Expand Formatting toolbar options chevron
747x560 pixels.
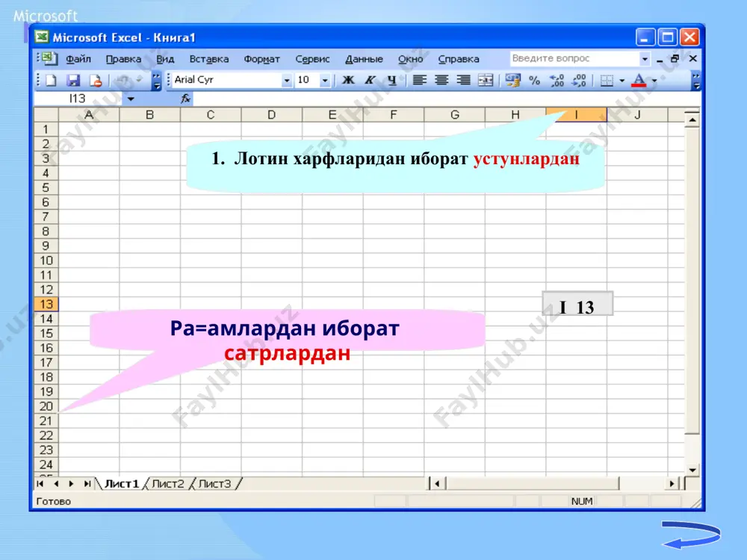[696, 81]
